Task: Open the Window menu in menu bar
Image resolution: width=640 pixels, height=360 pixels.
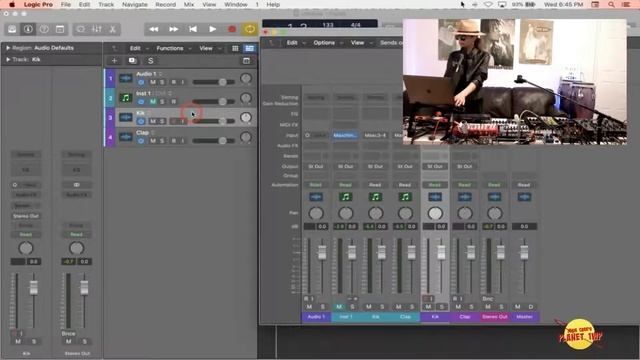Action: coord(236,4)
